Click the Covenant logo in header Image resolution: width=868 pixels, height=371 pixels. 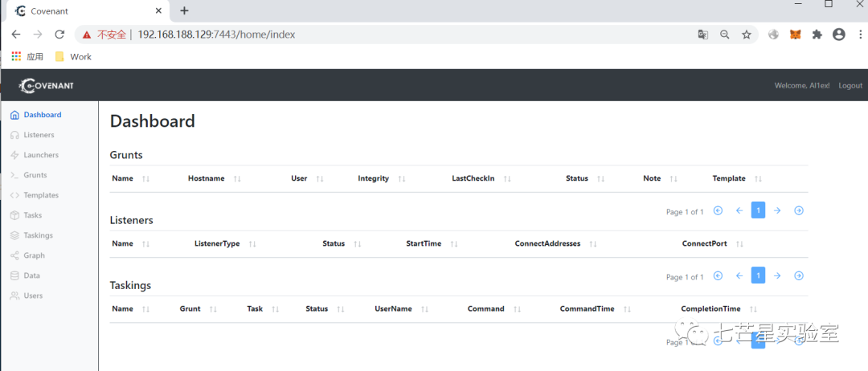pos(47,85)
